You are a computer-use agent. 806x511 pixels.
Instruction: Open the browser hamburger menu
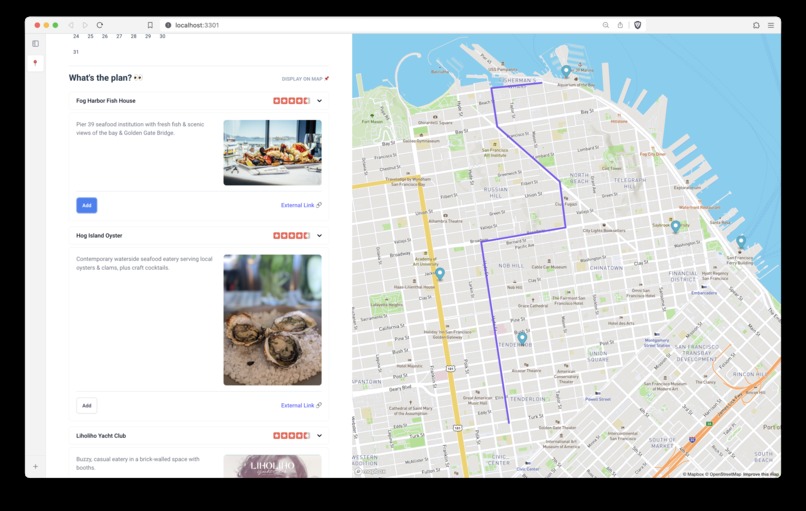[x=771, y=25]
